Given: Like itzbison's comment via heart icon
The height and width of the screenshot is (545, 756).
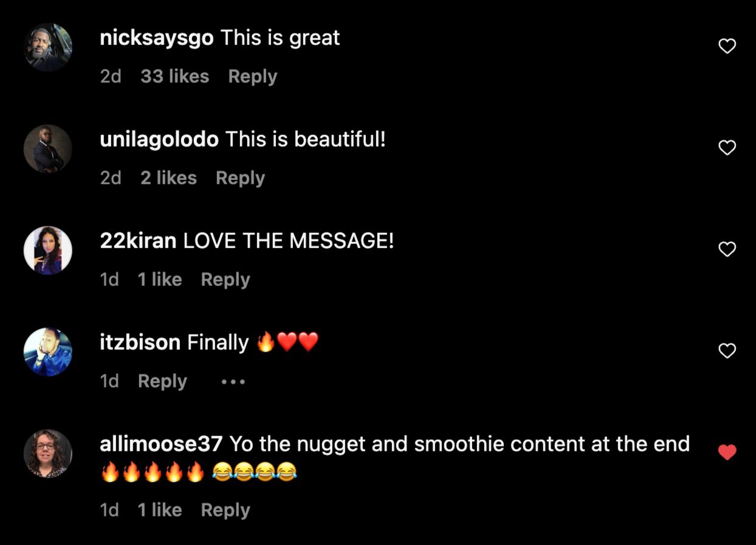Looking at the screenshot, I should tap(727, 351).
